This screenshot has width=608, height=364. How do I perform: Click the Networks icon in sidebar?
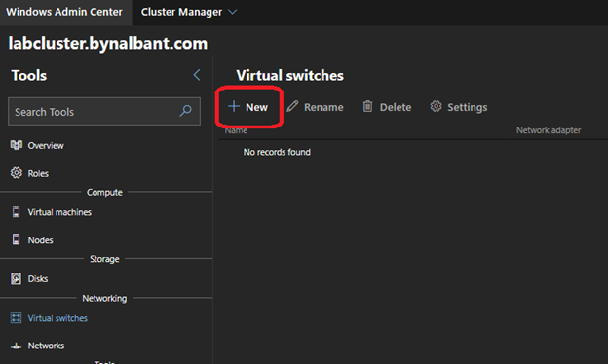coord(16,346)
